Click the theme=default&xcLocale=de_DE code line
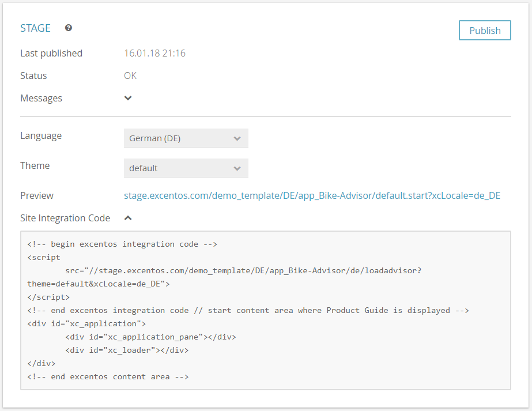The height and width of the screenshot is (411, 532). tap(99, 284)
